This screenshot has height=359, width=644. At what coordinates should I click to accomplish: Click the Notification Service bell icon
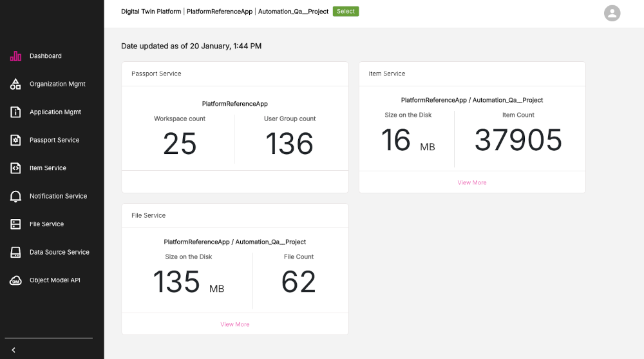tap(16, 197)
